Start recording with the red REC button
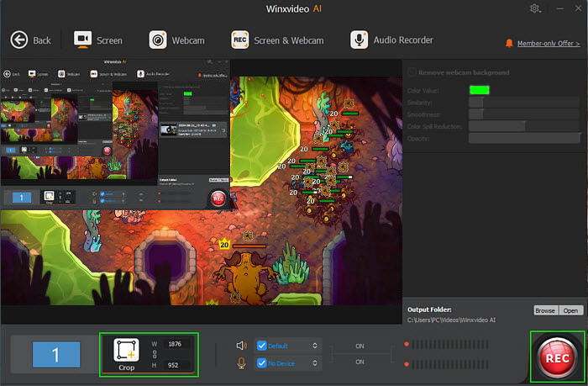The image size is (588, 386). pos(556,358)
